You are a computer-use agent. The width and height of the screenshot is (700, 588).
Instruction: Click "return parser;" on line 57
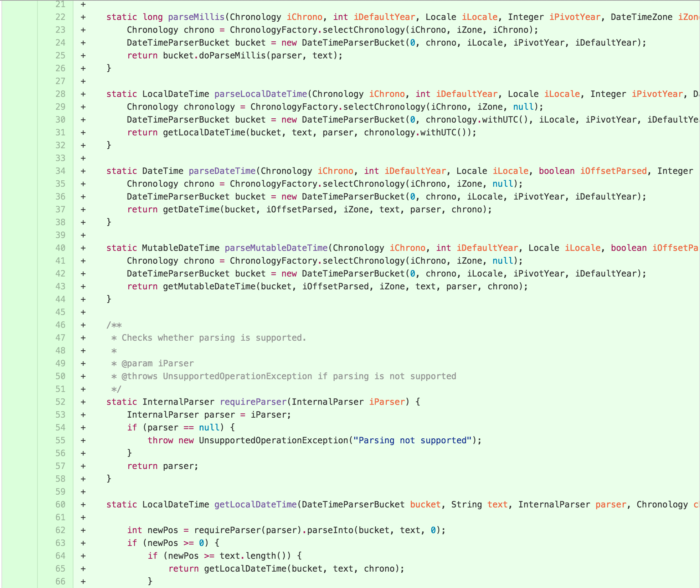163,466
